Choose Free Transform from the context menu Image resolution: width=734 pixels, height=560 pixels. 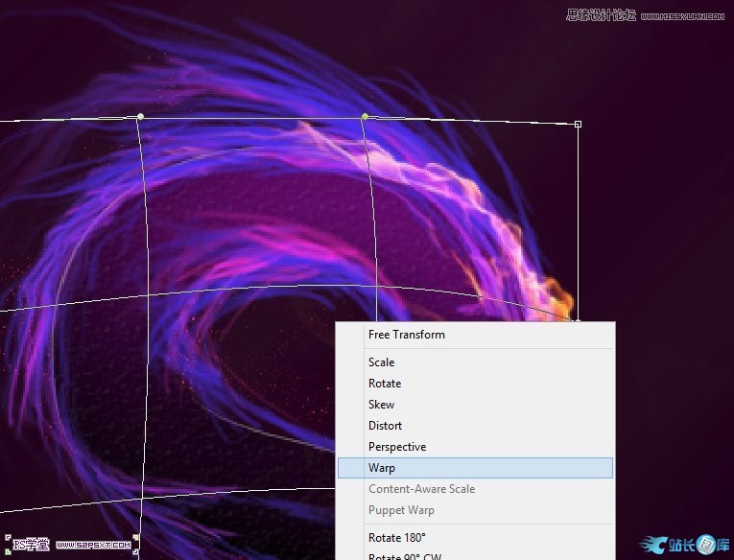[407, 335]
